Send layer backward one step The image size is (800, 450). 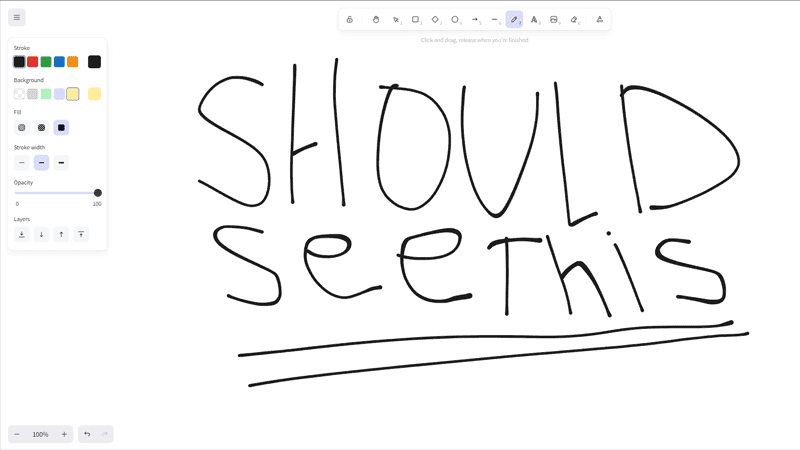[41, 235]
